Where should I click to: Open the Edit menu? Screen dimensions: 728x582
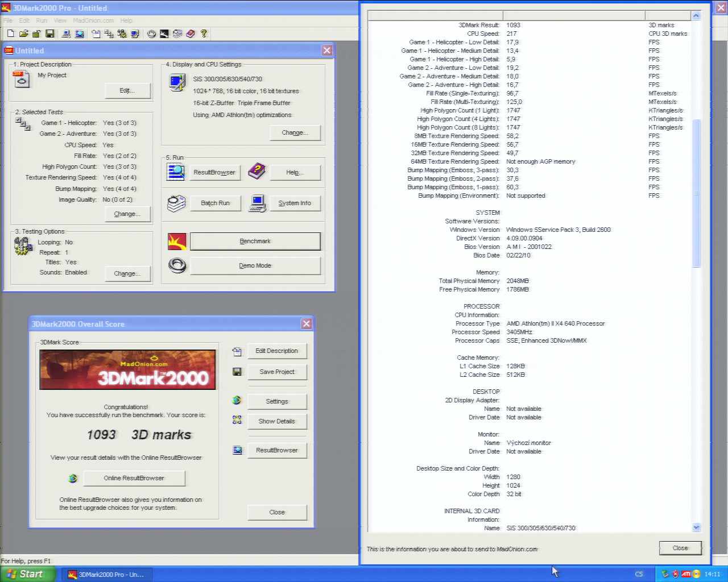point(24,20)
